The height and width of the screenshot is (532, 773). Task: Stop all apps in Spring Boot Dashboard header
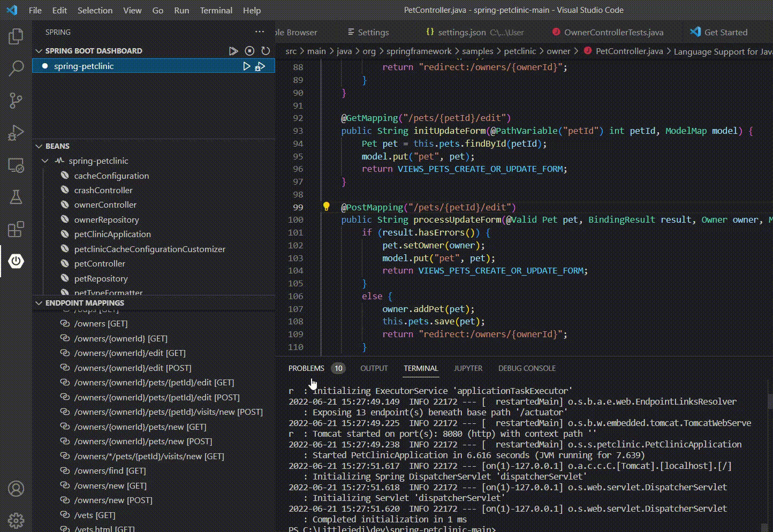point(249,51)
